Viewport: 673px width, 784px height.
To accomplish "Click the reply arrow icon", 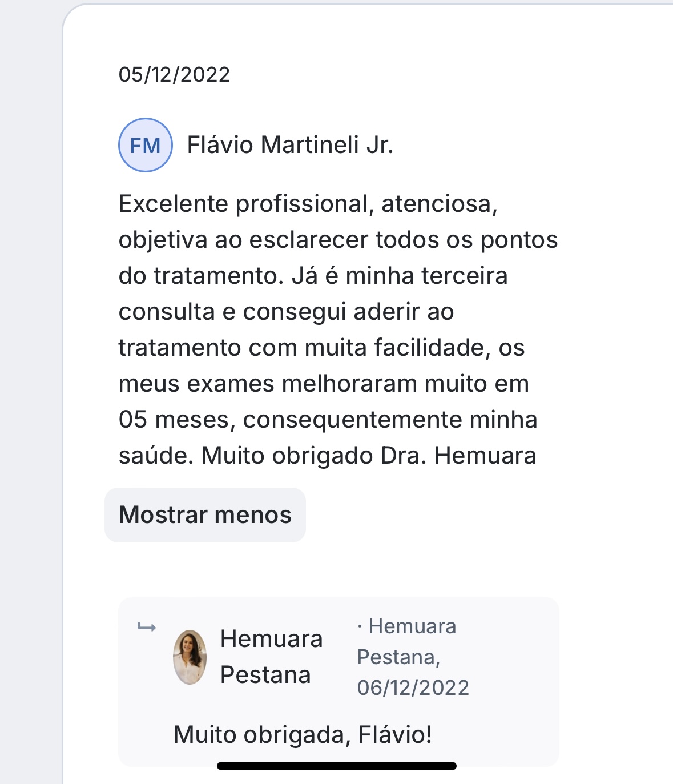I will (147, 628).
